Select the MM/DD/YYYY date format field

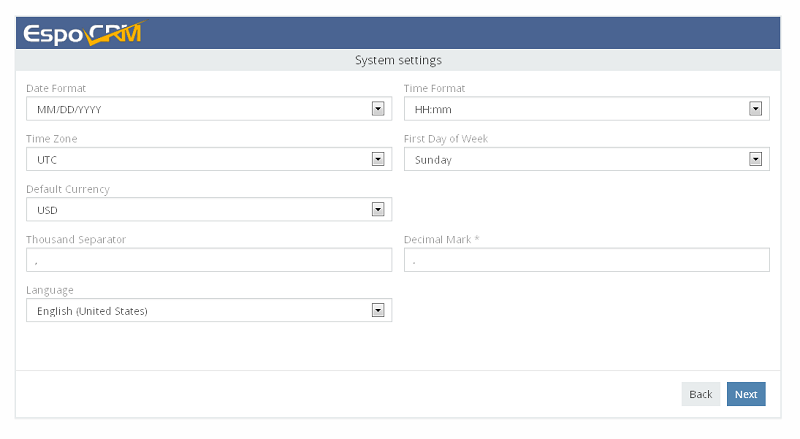(x=209, y=109)
